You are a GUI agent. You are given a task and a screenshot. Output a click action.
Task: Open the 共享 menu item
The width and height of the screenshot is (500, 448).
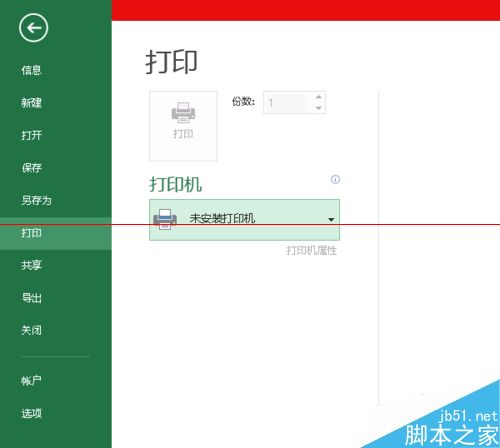click(x=31, y=265)
